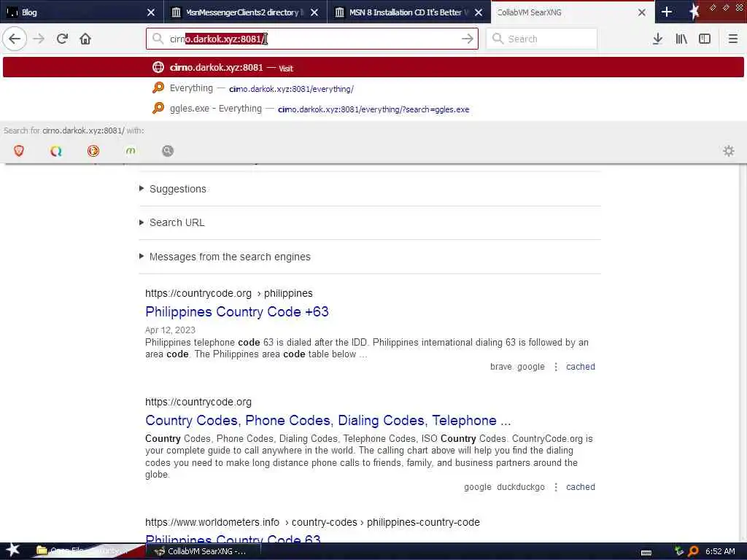The height and width of the screenshot is (560, 747).
Task: Open search settings gear icon
Action: click(729, 151)
